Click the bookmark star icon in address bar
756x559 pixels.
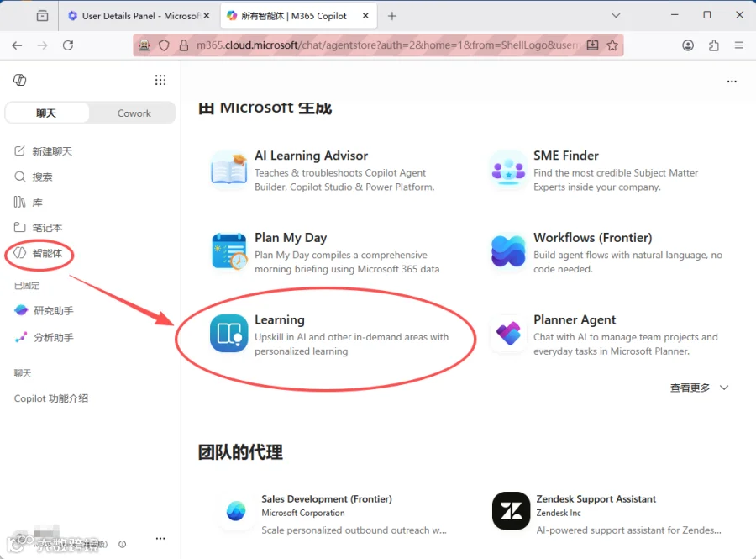[x=612, y=45]
